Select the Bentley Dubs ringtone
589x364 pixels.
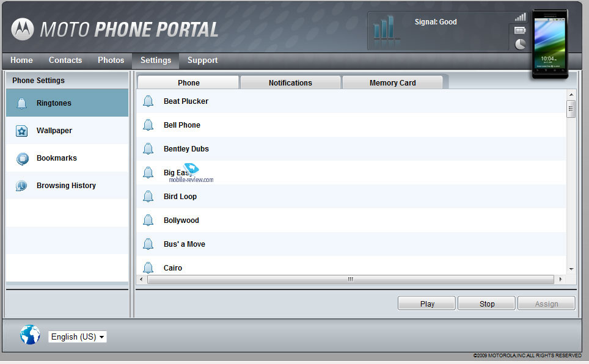[x=351, y=149]
